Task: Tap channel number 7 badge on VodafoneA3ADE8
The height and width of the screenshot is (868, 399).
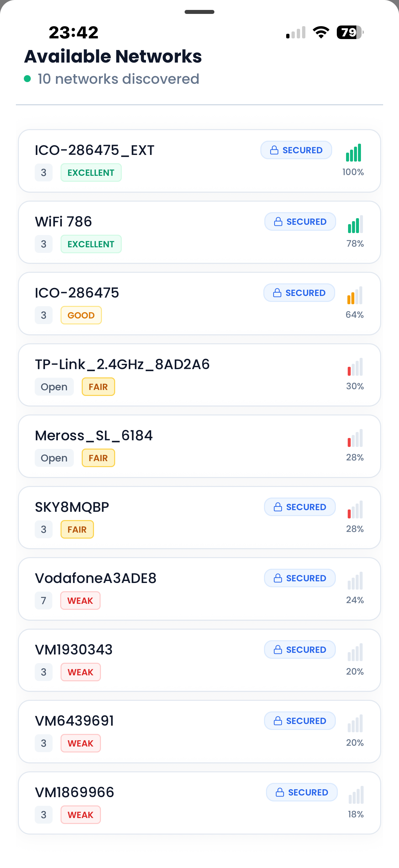Action: click(43, 601)
